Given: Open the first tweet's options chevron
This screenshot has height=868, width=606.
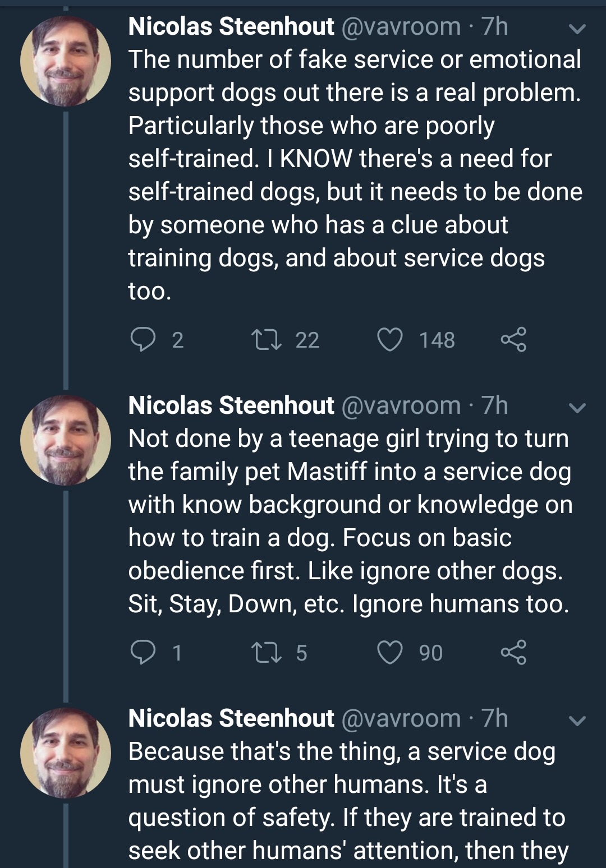Looking at the screenshot, I should click(x=577, y=29).
